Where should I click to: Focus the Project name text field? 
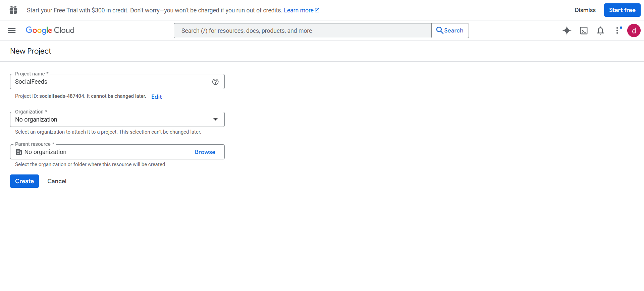point(111,82)
